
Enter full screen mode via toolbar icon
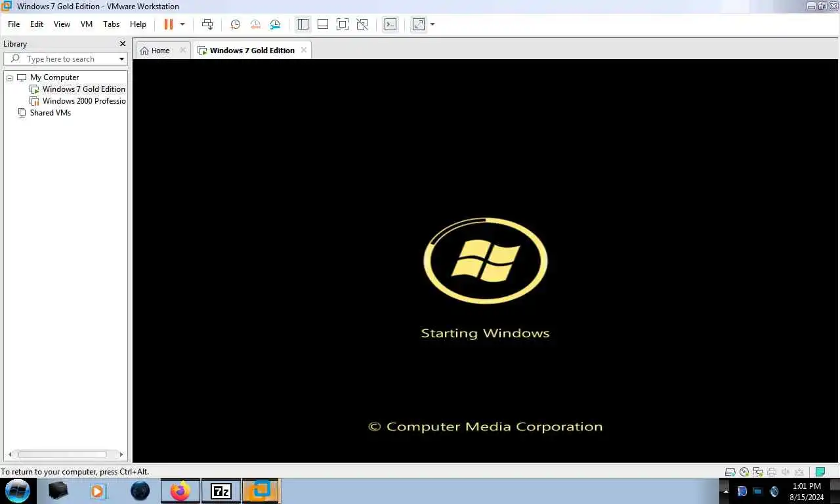[343, 24]
